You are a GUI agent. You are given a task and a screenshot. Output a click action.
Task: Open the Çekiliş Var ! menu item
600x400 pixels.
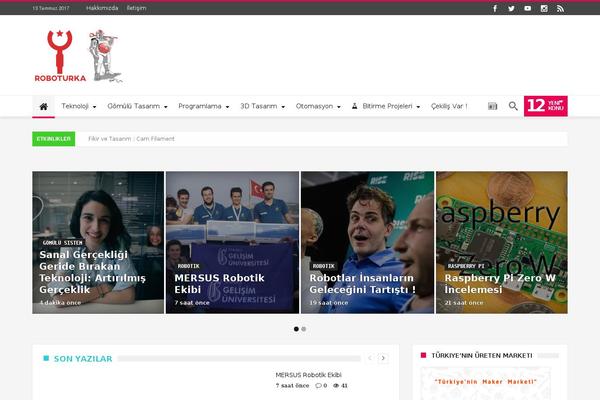(x=449, y=106)
